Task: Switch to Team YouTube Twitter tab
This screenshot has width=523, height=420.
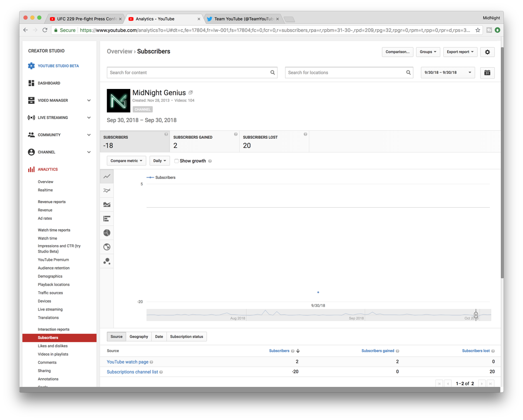Action: 243,19
